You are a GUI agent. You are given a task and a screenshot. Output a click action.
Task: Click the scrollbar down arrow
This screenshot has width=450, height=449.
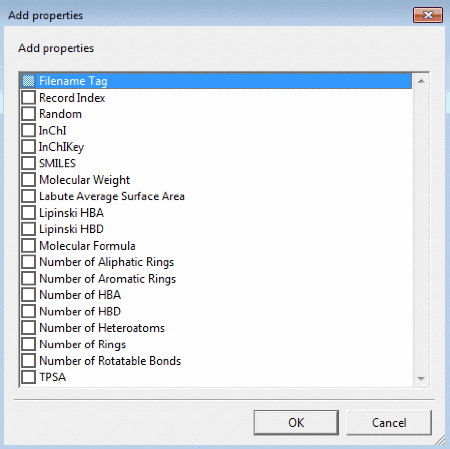tap(421, 379)
